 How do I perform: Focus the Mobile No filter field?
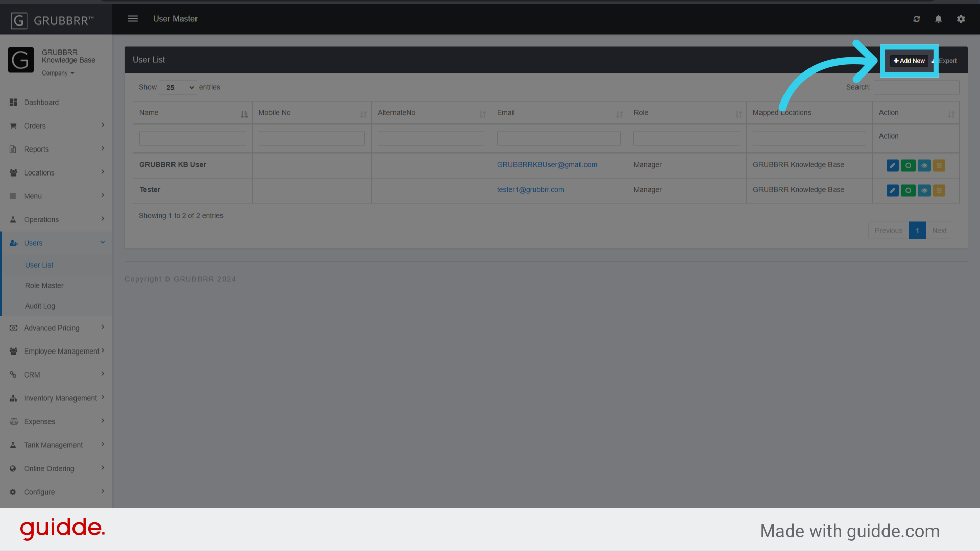(312, 139)
